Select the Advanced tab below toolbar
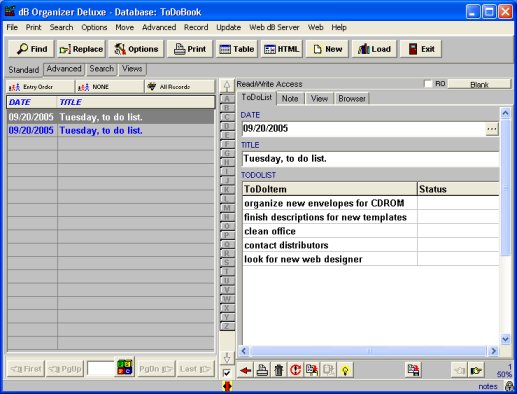 (64, 69)
